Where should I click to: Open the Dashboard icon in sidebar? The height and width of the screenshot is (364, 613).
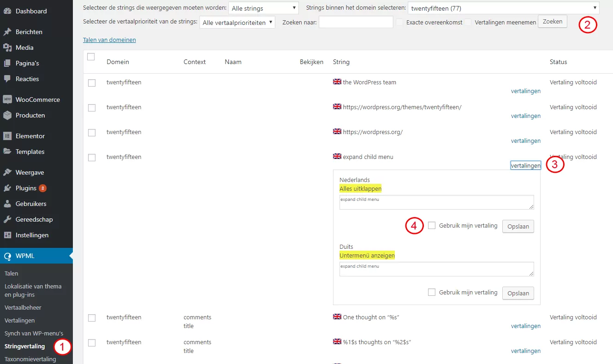coord(7,11)
